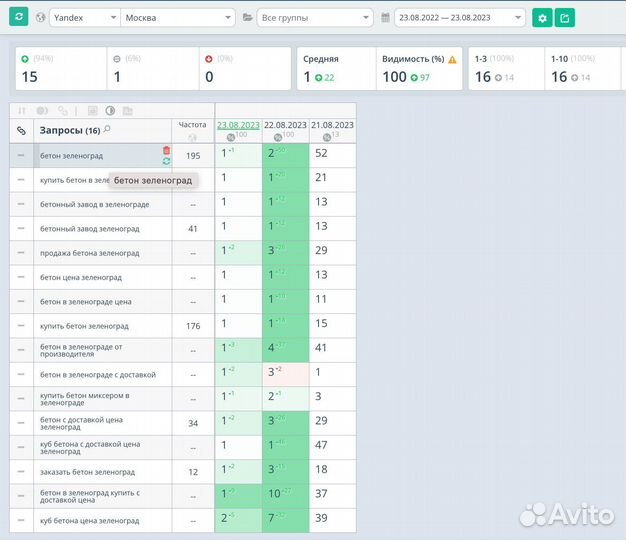Screen dimensions: 626x540
Task: Click position 7 for куб бетона цена зеленоград
Action: coord(271,518)
